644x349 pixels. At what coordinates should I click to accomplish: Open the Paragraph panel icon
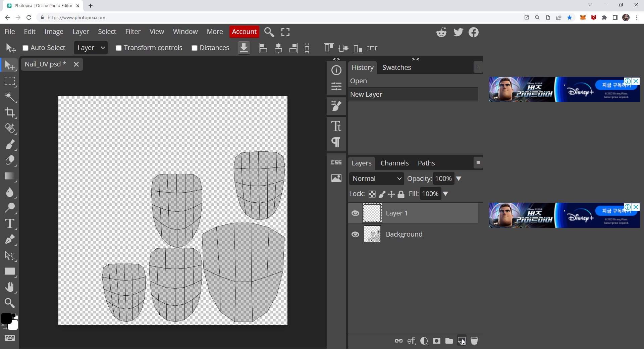(336, 142)
